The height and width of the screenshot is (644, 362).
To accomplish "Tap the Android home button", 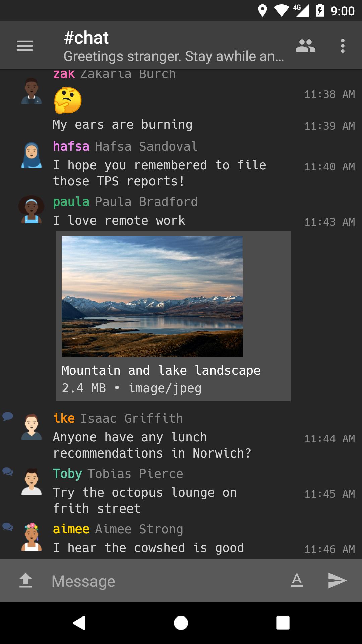I will tap(181, 623).
